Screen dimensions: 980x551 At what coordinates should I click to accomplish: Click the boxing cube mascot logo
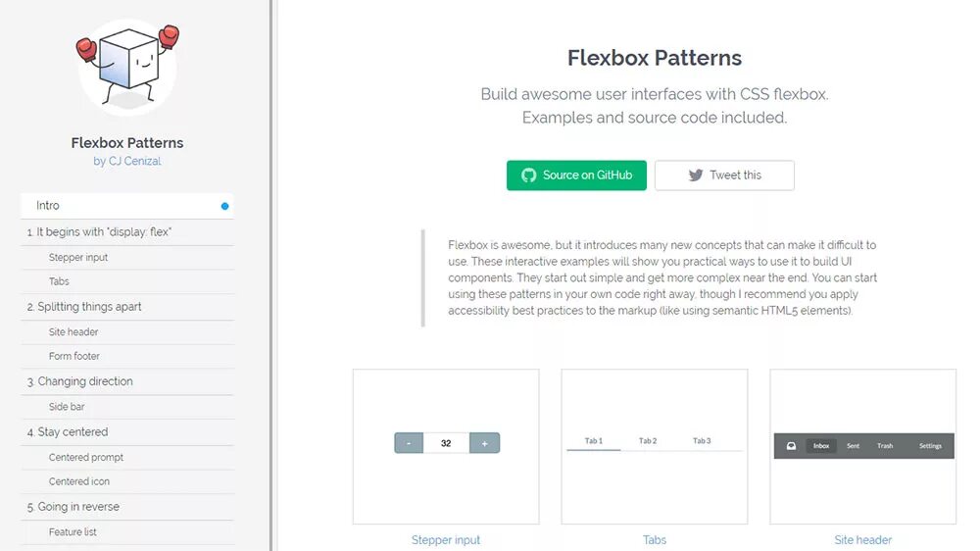pos(127,64)
